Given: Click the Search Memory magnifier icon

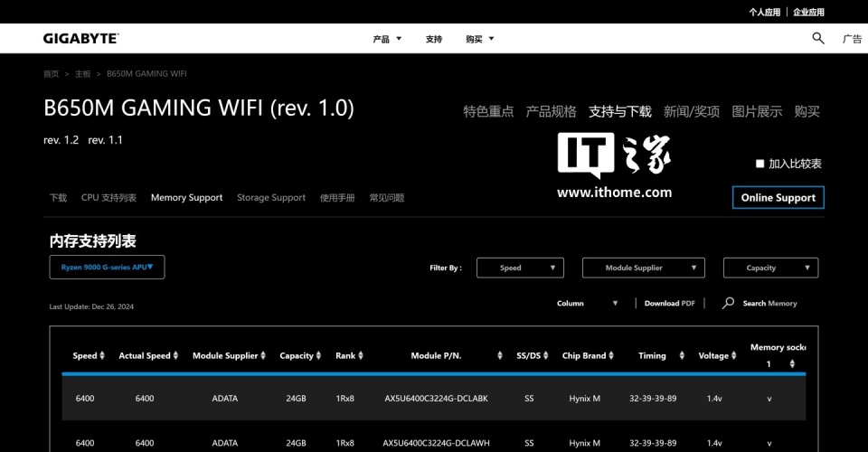Looking at the screenshot, I should pos(728,303).
